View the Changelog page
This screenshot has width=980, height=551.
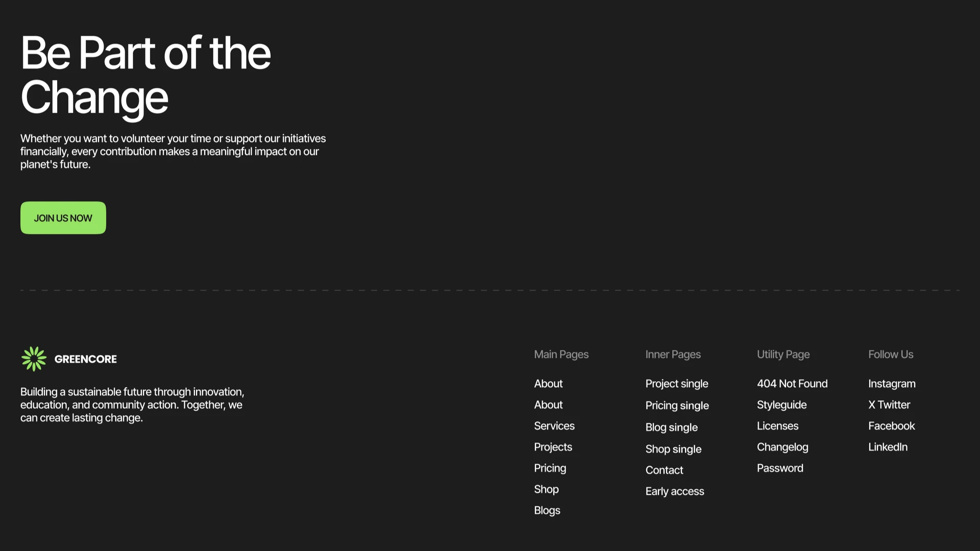tap(782, 447)
